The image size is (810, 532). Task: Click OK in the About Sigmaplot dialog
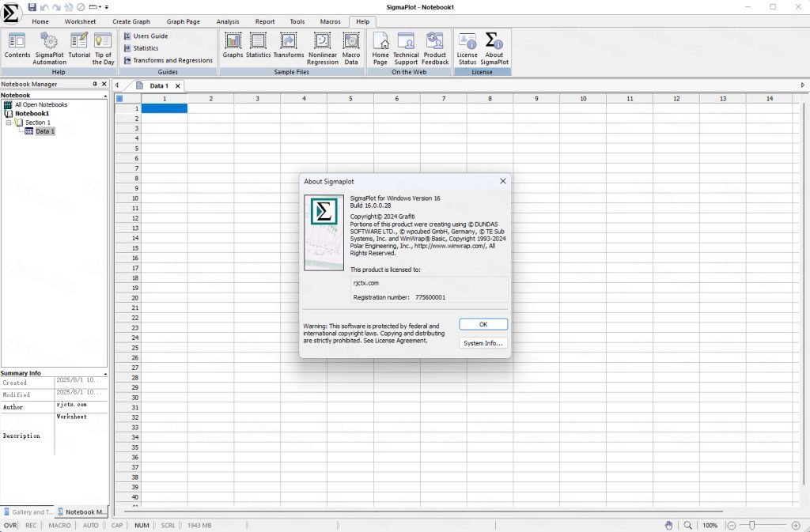point(483,325)
